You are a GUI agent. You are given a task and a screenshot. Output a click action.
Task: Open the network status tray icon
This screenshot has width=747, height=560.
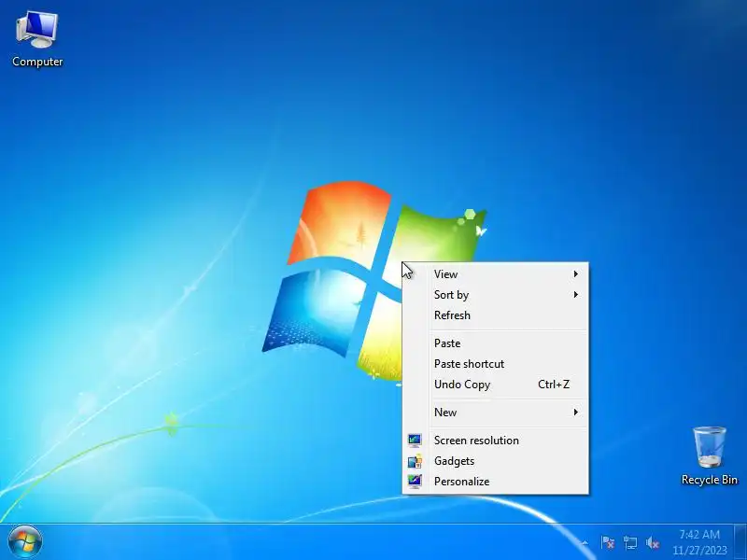tap(629, 542)
